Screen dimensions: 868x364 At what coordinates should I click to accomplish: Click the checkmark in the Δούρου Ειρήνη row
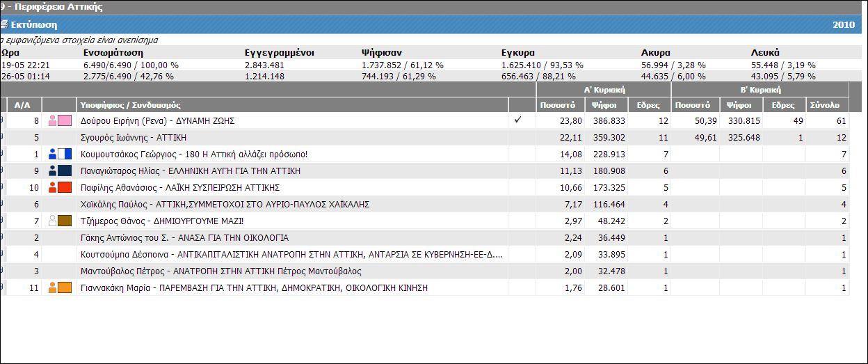coord(517,120)
